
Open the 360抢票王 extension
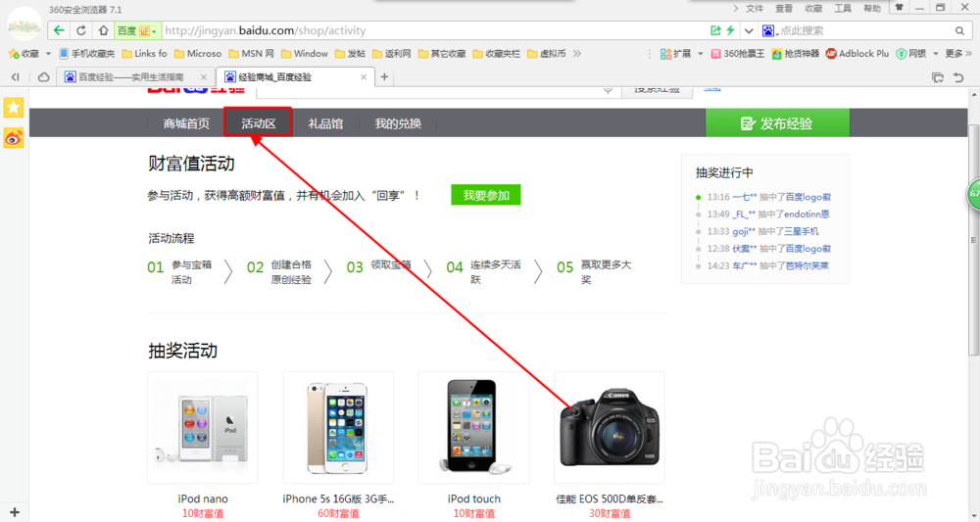click(x=738, y=54)
